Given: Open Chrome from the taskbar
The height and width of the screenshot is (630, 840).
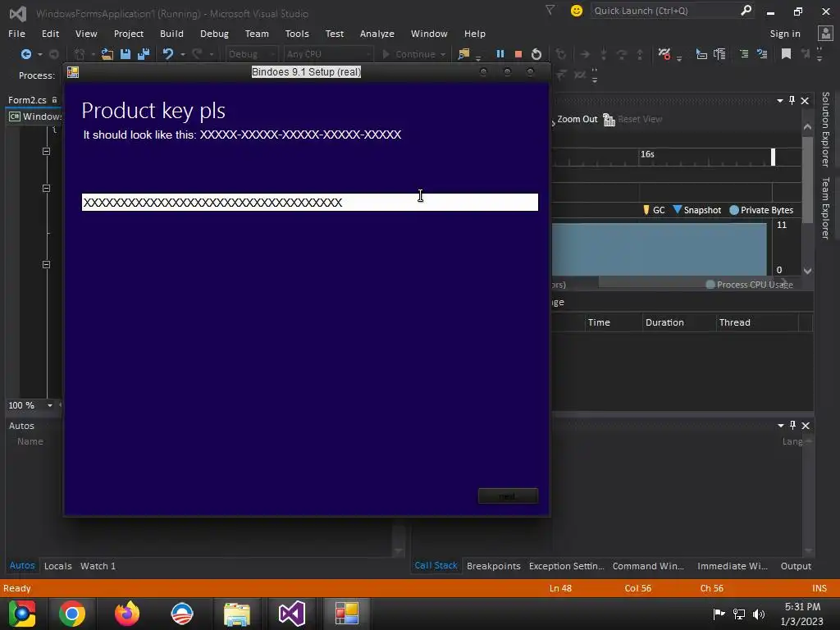Looking at the screenshot, I should click(x=72, y=614).
